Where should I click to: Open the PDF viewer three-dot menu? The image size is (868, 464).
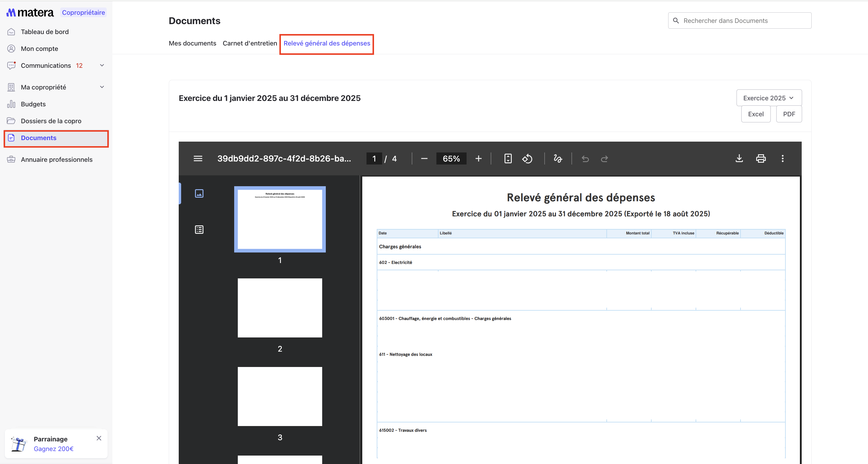tap(782, 158)
